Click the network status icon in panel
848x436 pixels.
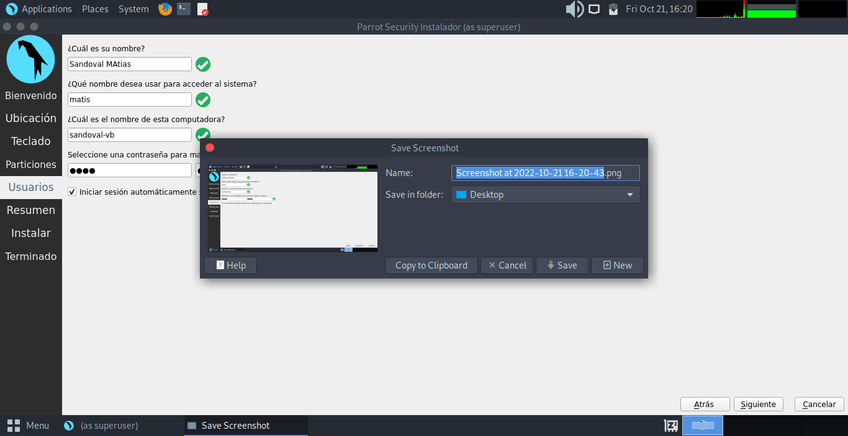click(x=595, y=9)
